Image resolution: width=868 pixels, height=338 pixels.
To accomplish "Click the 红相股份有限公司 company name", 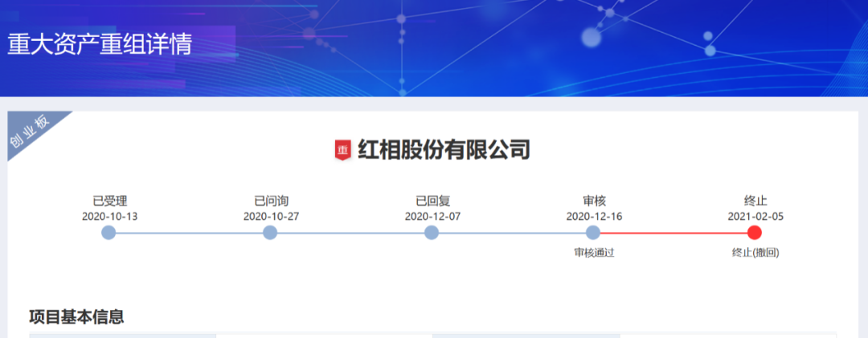I will click(x=444, y=150).
